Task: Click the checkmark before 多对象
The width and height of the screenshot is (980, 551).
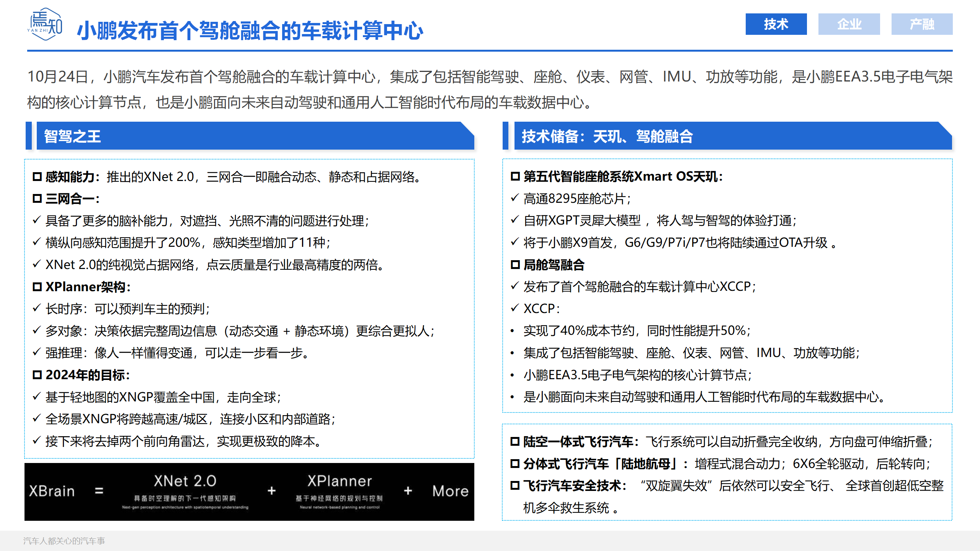Action: (x=37, y=330)
